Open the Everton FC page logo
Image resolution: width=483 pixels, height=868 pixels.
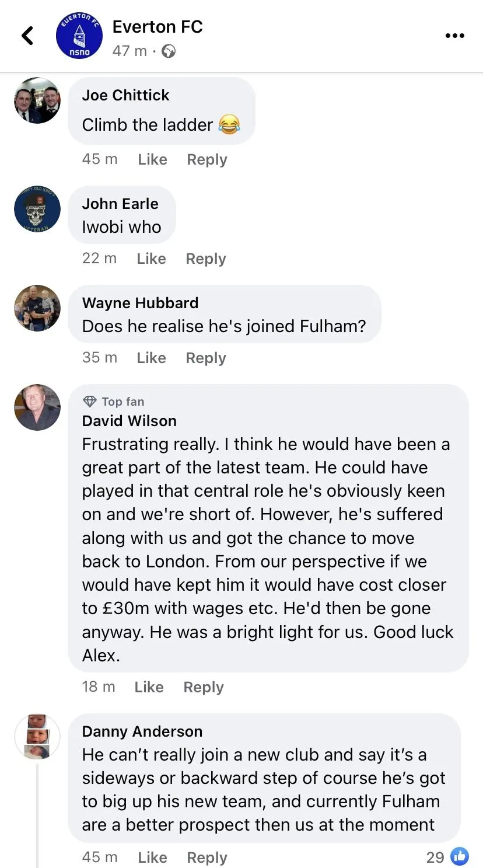coord(79,36)
